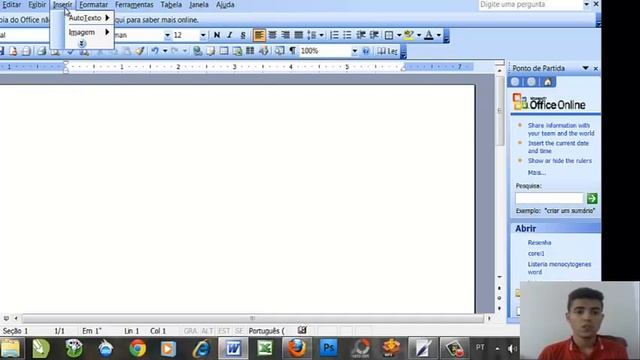Open zoom percentage dropdown

click(x=354, y=51)
